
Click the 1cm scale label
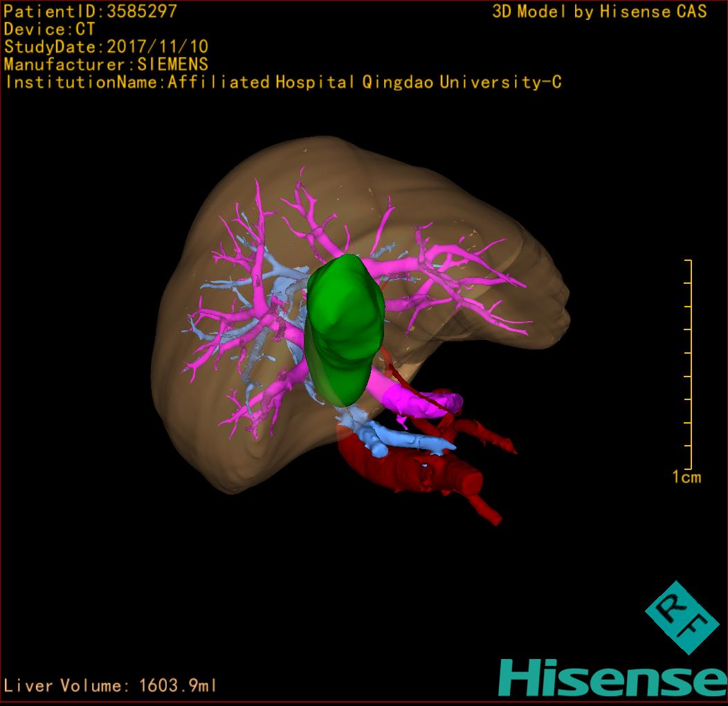click(686, 477)
